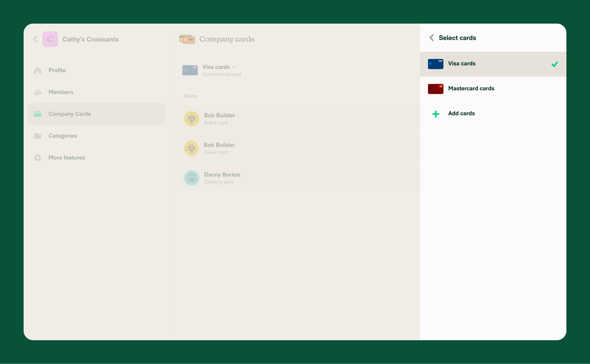The height and width of the screenshot is (364, 590).
Task: Click the Categories sidebar icon
Action: [37, 135]
